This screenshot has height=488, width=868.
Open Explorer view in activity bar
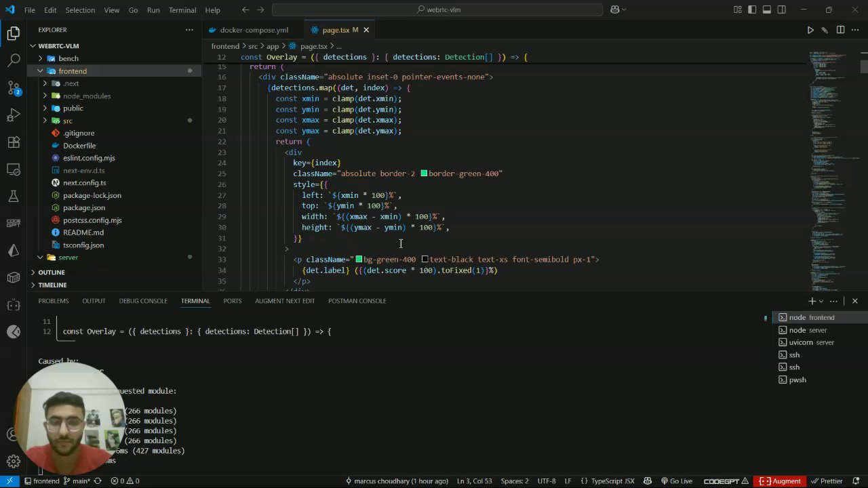click(14, 33)
